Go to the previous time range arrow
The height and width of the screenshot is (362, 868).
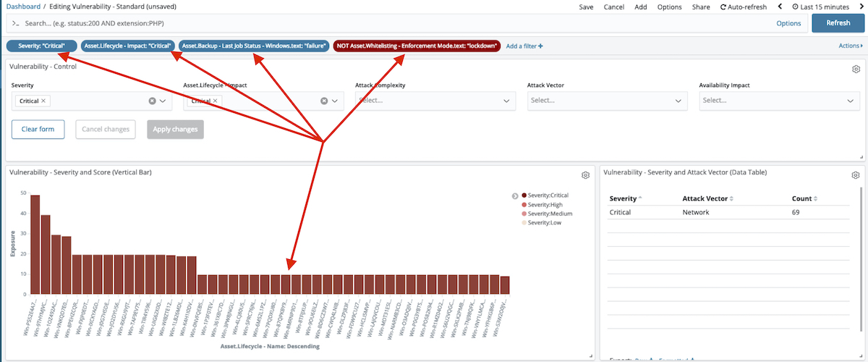coord(780,7)
